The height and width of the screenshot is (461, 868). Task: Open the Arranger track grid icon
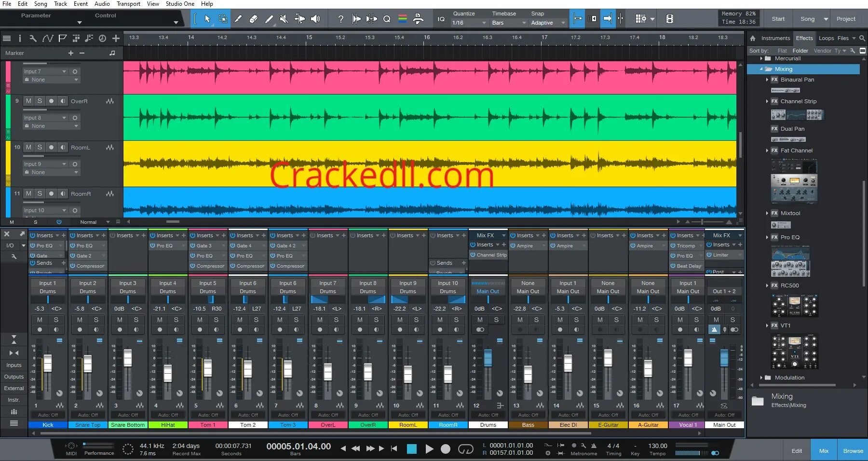(x=76, y=38)
